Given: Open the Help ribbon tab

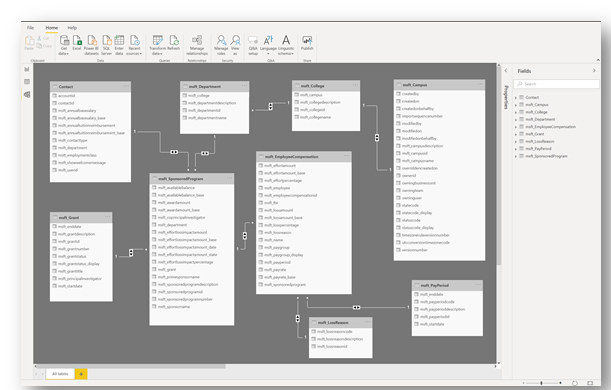Looking at the screenshot, I should [72, 28].
